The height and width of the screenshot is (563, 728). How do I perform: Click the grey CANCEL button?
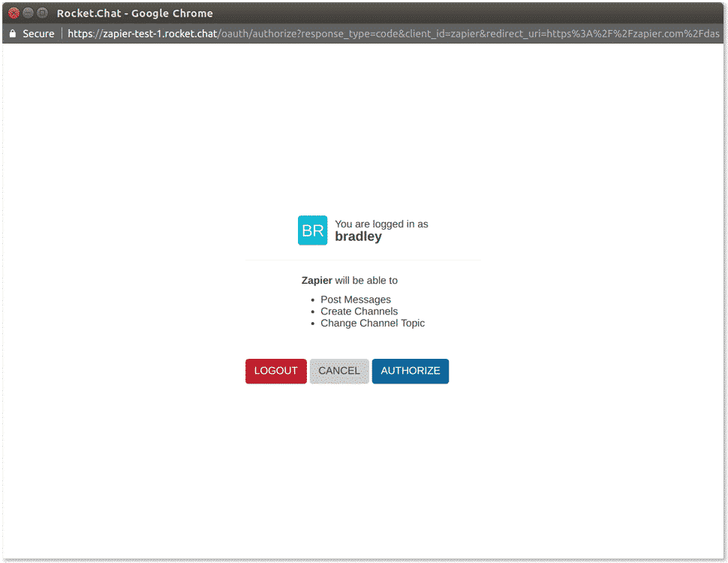pyautogui.click(x=339, y=371)
